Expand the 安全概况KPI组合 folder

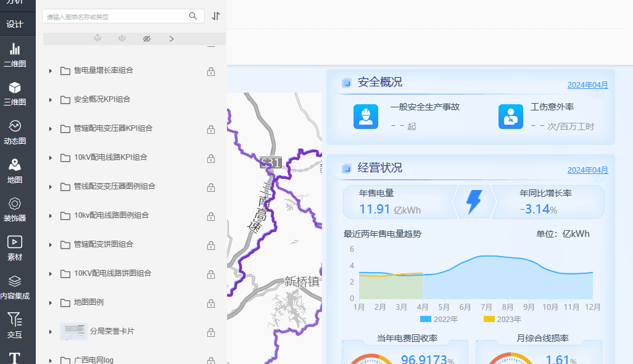point(50,100)
